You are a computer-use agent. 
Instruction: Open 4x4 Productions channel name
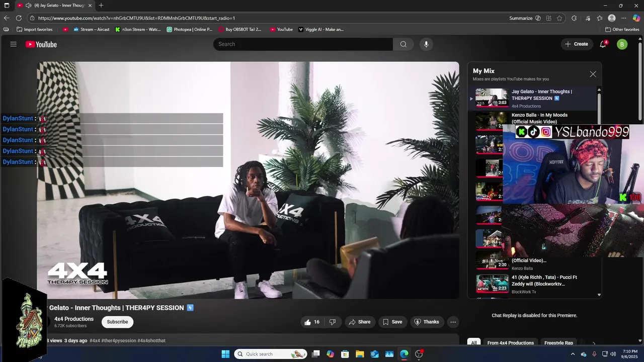pos(74,319)
